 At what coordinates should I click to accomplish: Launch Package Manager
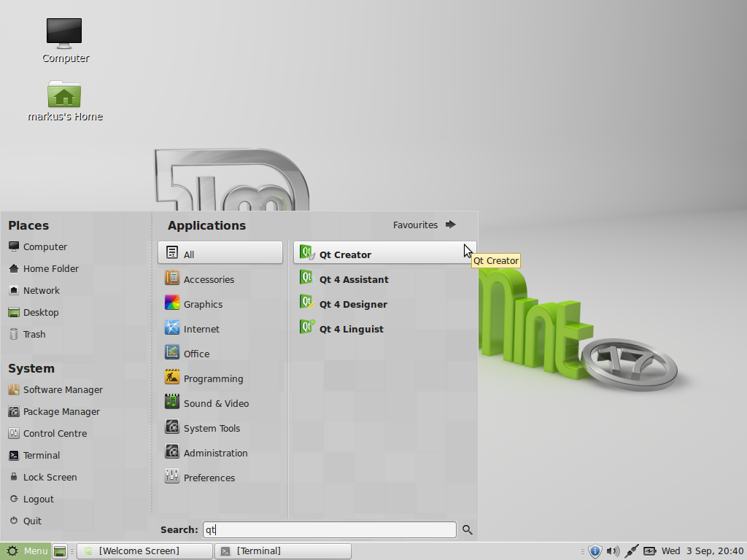click(x=54, y=411)
